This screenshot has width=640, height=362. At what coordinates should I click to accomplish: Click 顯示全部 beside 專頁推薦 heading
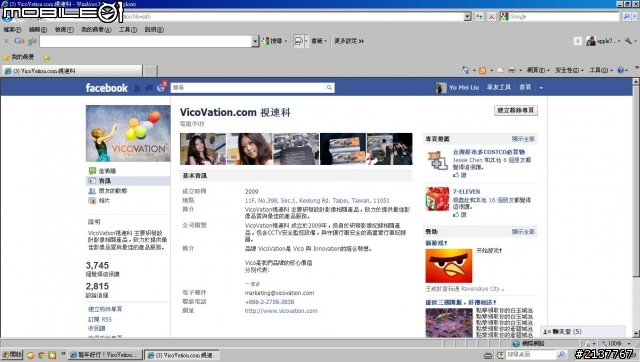click(523, 139)
